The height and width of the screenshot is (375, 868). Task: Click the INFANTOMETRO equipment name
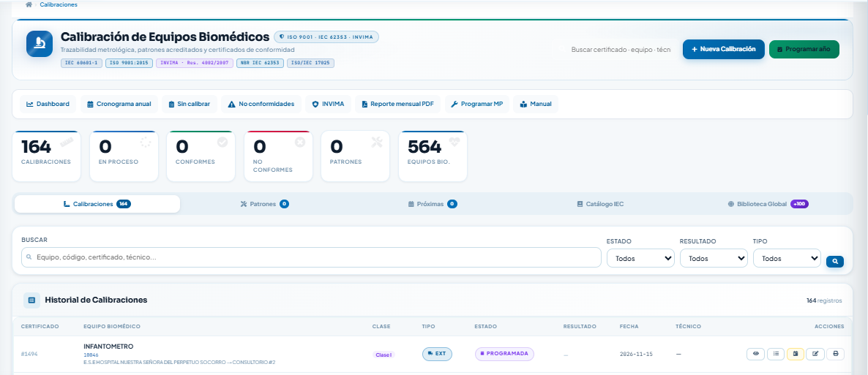108,346
